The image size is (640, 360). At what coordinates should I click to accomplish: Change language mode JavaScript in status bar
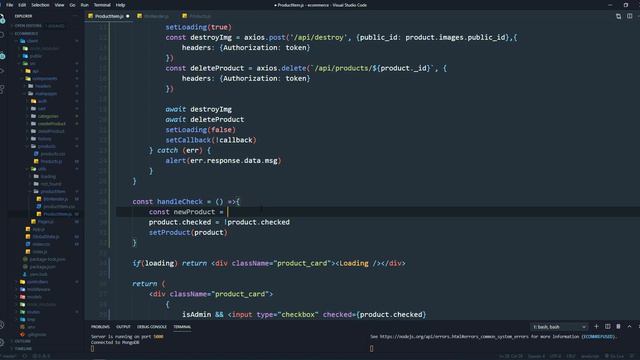[590, 356]
